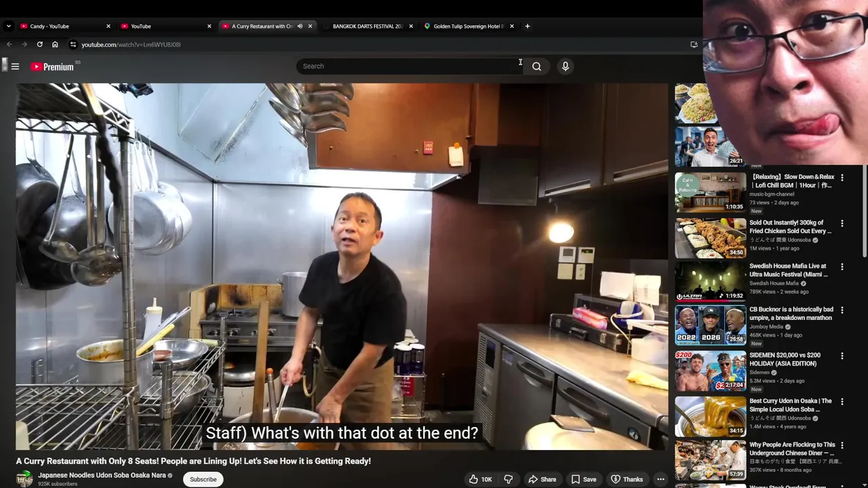Open a new browser tab

(x=528, y=26)
